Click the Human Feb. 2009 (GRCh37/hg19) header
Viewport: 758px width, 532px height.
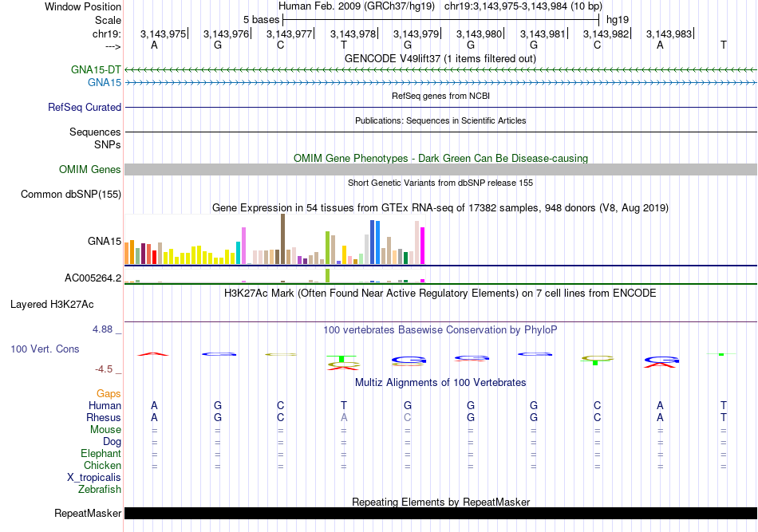[x=357, y=6]
